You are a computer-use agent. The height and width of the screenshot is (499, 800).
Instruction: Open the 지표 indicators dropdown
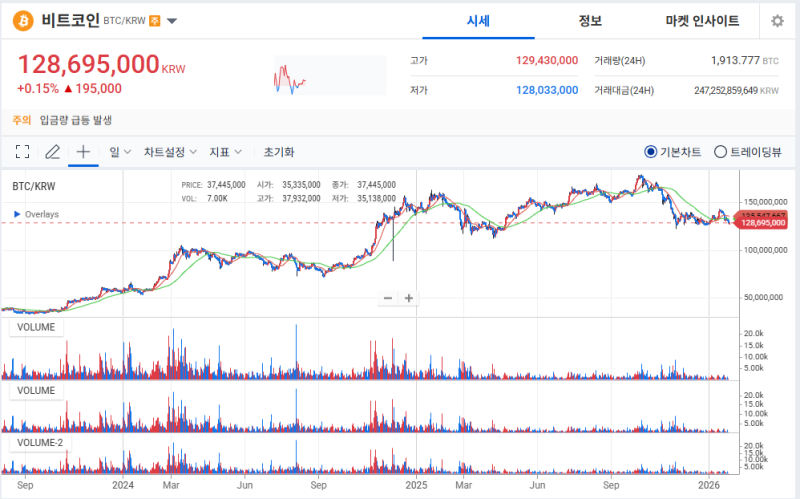(225, 152)
